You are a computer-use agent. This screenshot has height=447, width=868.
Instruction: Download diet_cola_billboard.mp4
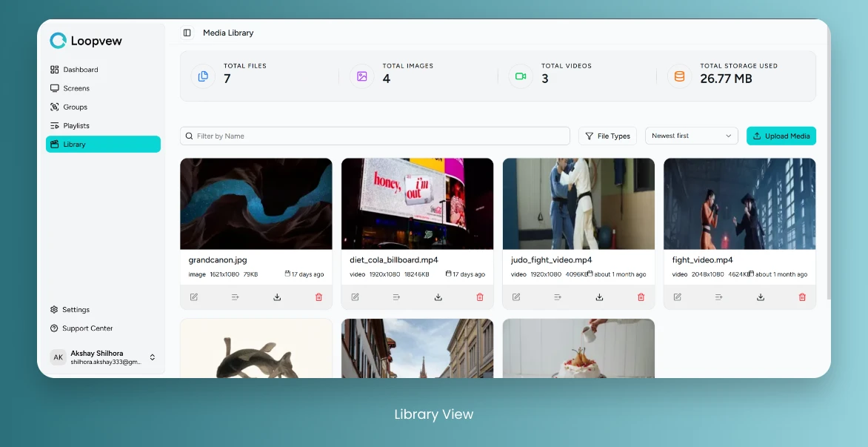[x=438, y=297]
